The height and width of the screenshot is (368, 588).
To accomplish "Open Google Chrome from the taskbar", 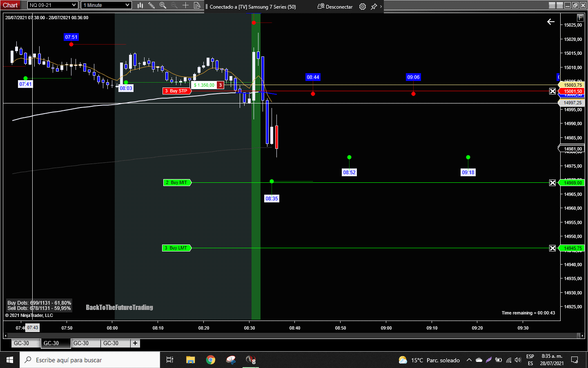I will (211, 360).
